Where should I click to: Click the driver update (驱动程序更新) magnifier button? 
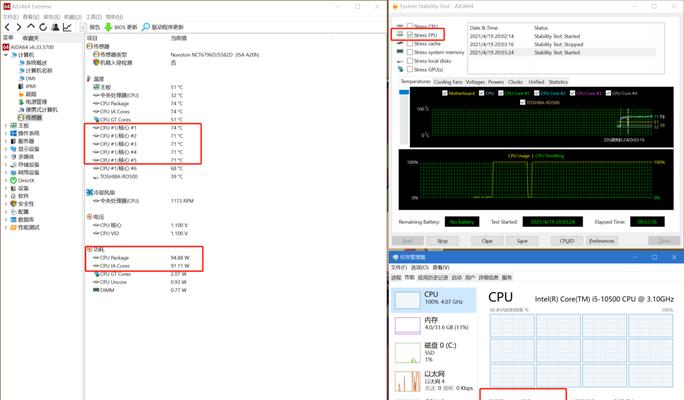(x=163, y=27)
